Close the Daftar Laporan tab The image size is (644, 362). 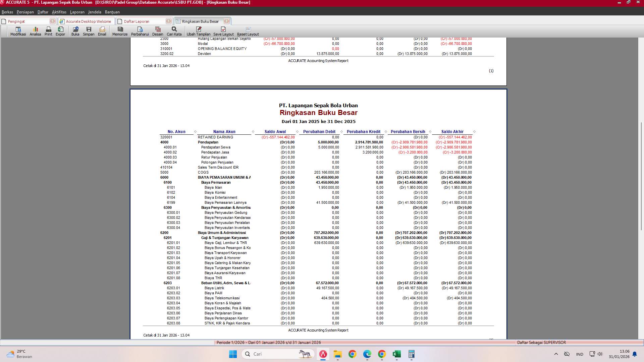pos(168,20)
